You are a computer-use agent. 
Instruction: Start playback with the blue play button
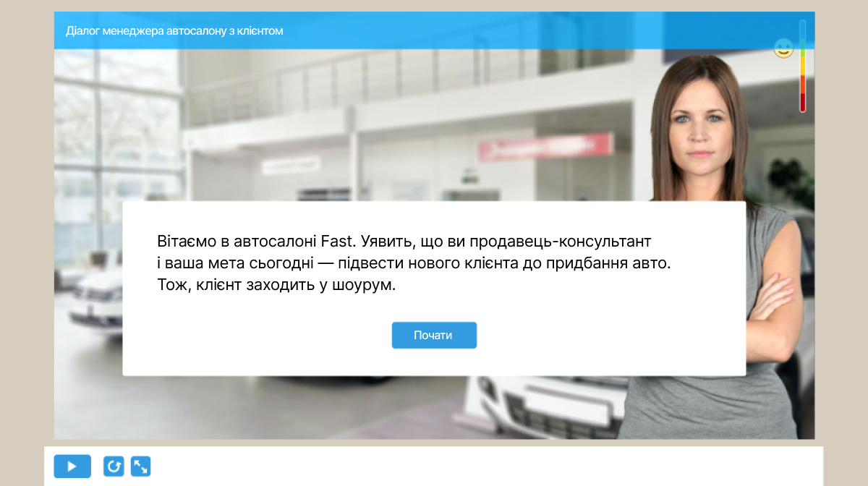pos(72,466)
